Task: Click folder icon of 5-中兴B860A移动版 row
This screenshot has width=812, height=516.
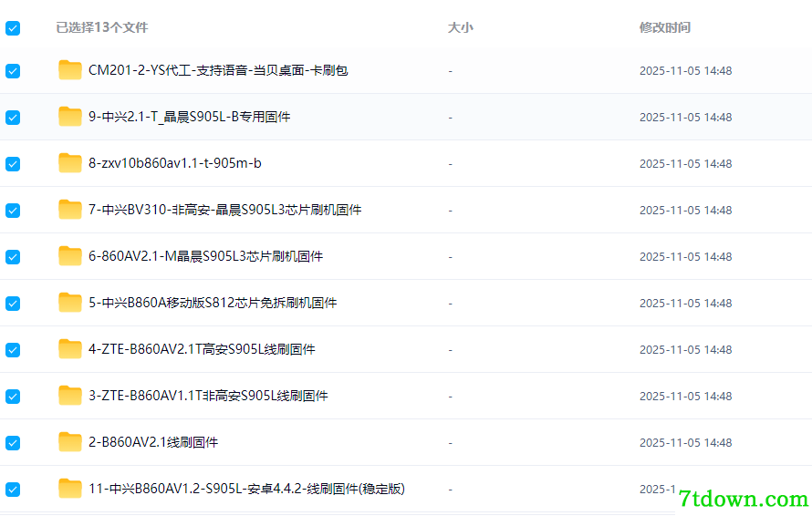Action: coord(70,303)
